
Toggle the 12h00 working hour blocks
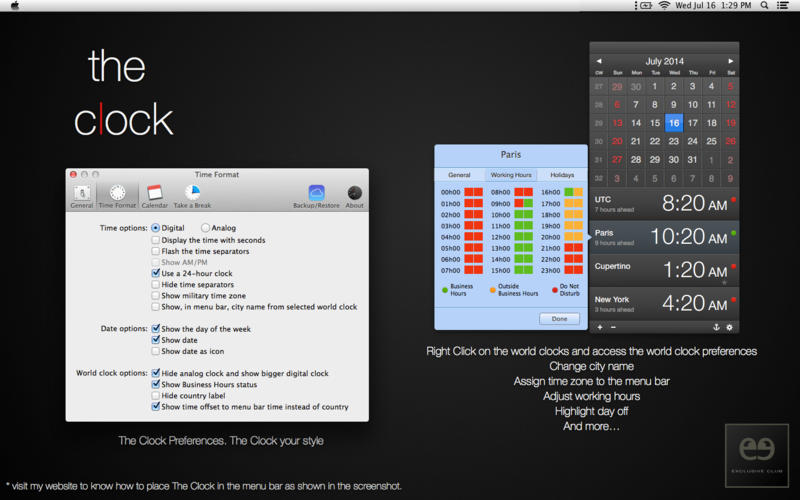pos(523,237)
